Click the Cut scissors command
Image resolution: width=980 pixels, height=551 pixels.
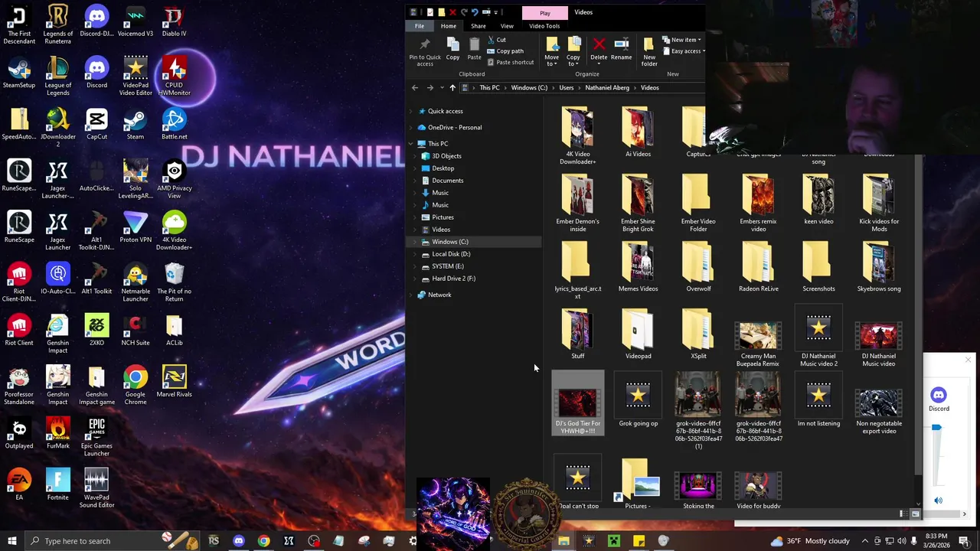pos(497,40)
